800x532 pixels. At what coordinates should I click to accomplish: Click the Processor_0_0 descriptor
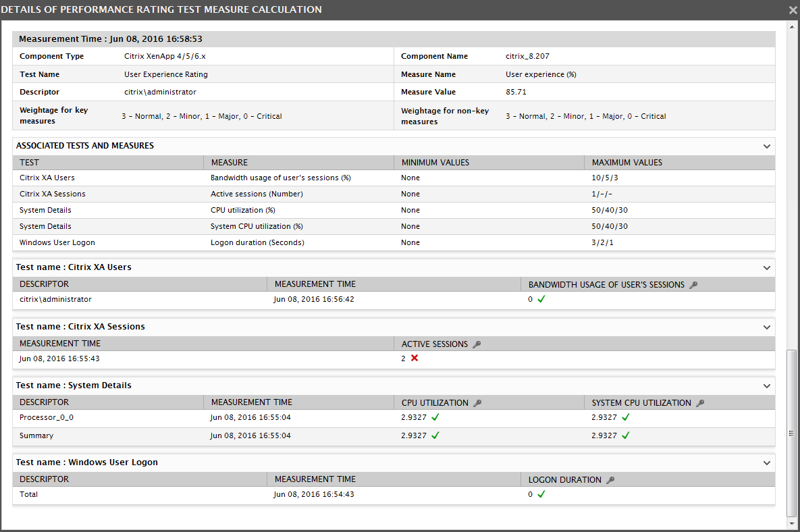[x=47, y=418]
